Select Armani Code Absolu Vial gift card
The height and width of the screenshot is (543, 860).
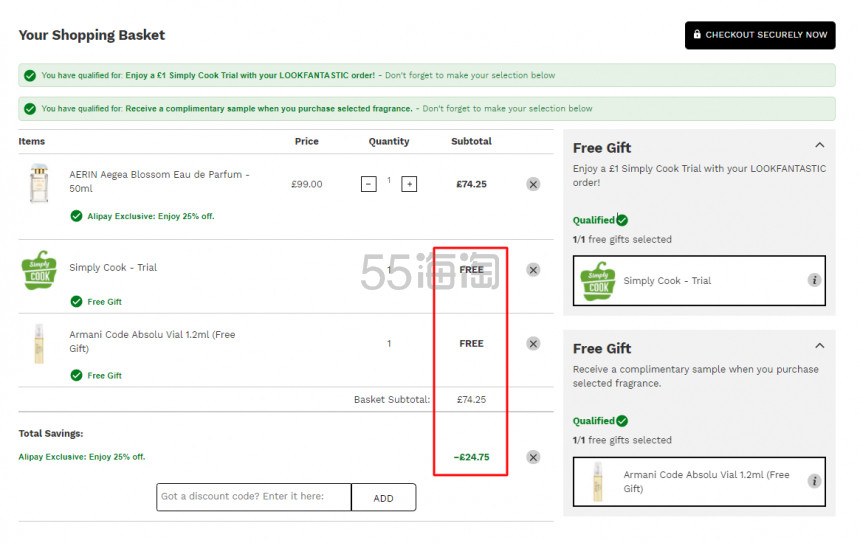(699, 482)
